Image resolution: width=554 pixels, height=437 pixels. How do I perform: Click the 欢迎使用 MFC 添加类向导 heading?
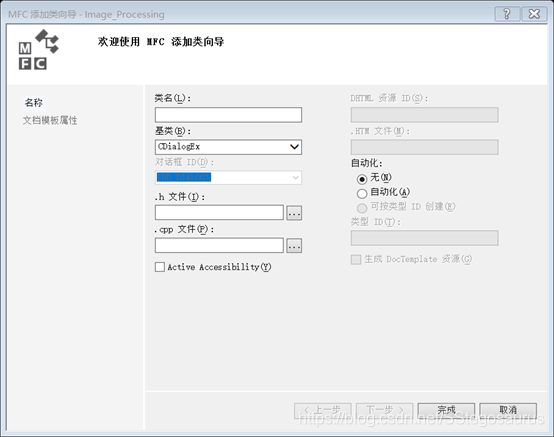161,42
